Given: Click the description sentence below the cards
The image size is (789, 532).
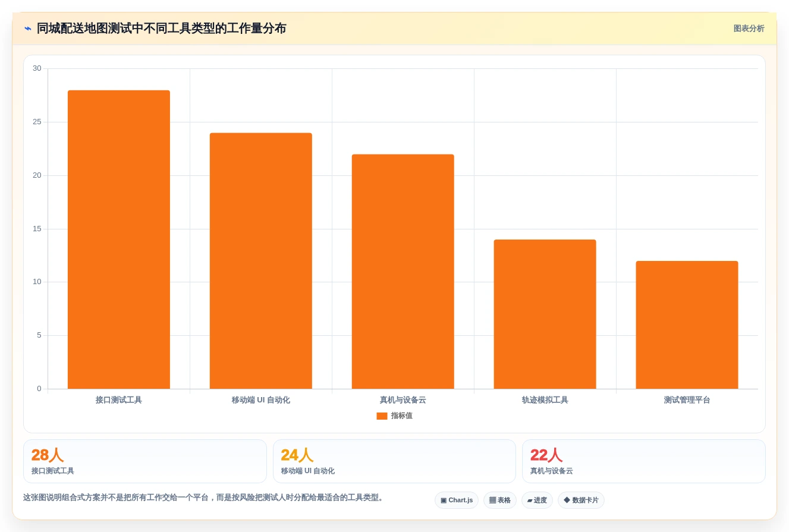Looking at the screenshot, I should (204, 498).
